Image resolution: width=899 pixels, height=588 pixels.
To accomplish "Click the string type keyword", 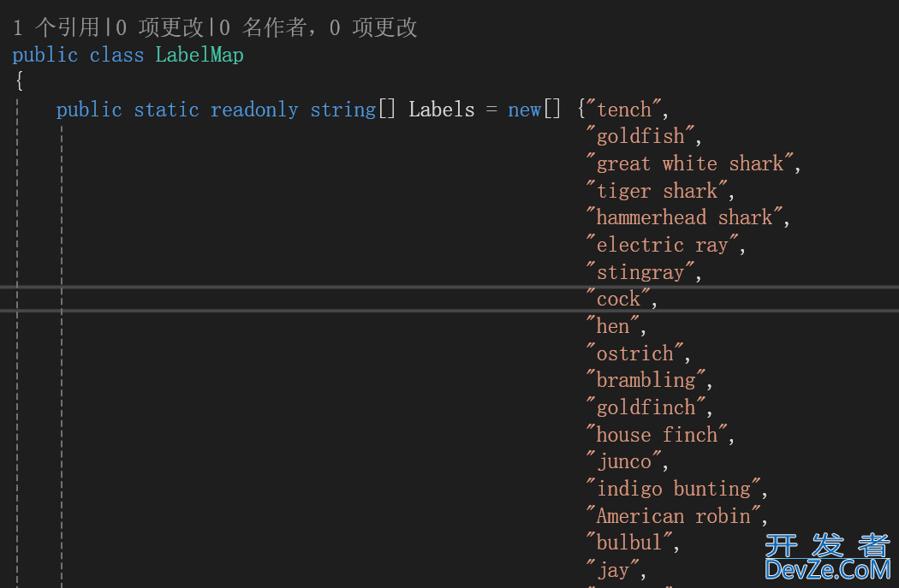I will tap(342, 110).
